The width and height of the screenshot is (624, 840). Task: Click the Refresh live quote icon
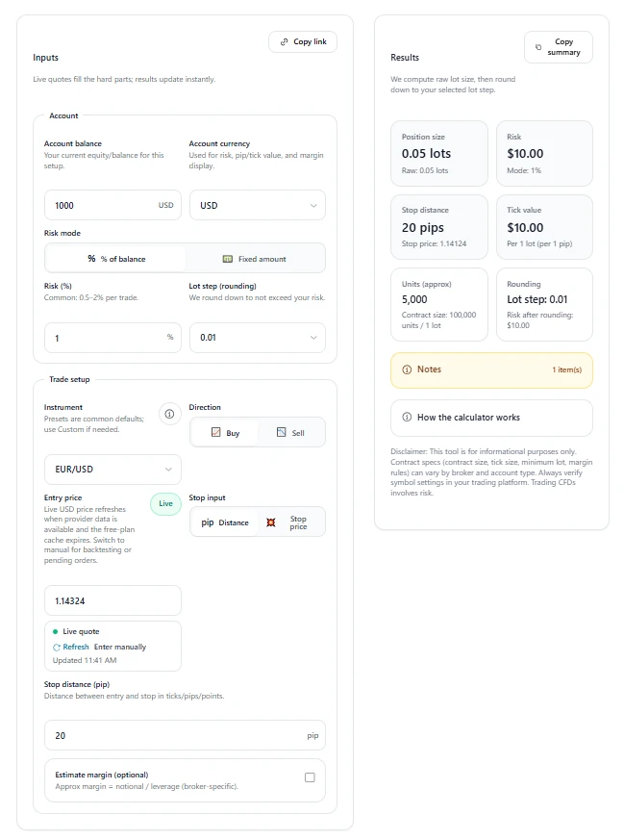(x=56, y=648)
